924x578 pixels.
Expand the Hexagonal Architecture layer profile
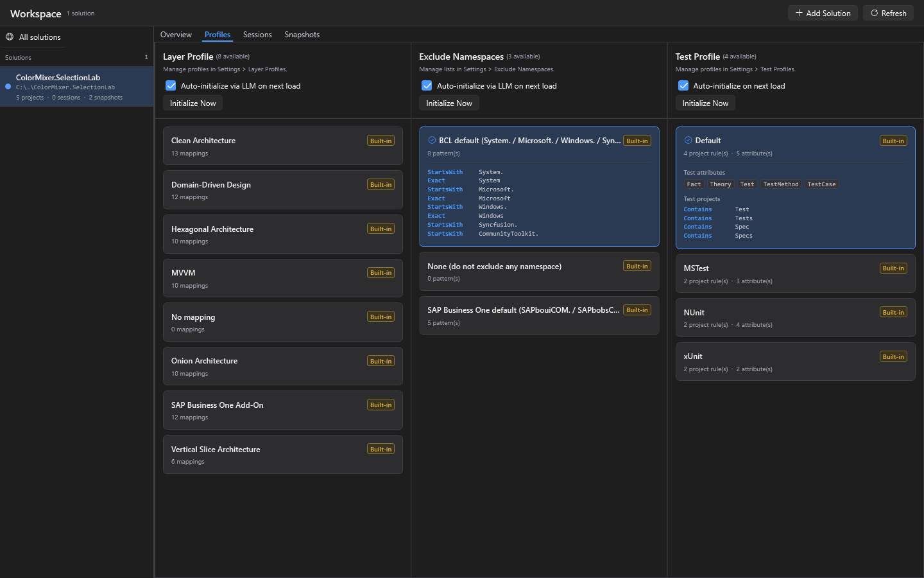pyautogui.click(x=282, y=234)
